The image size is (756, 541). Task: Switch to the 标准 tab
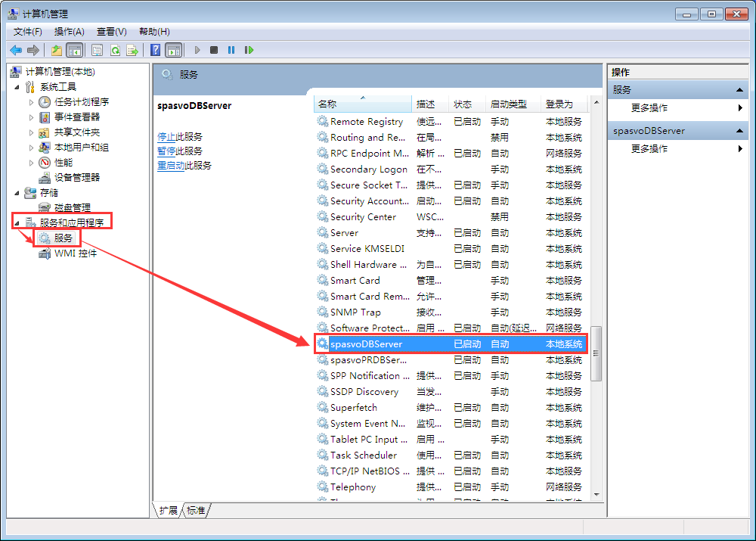coord(196,511)
